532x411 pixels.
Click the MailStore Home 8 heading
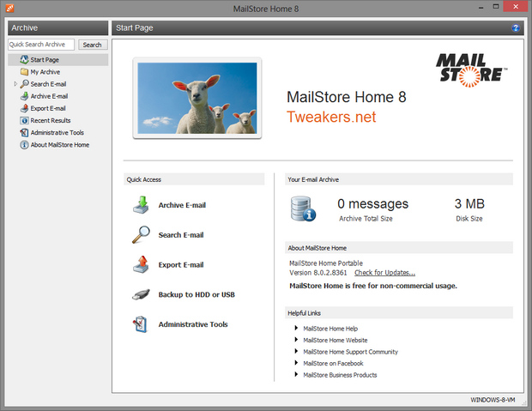pyautogui.click(x=347, y=97)
